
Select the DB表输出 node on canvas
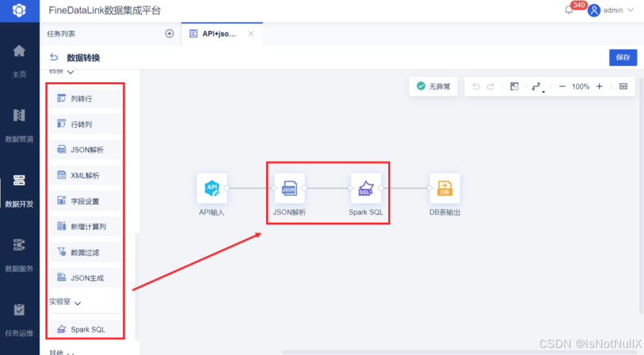click(444, 188)
